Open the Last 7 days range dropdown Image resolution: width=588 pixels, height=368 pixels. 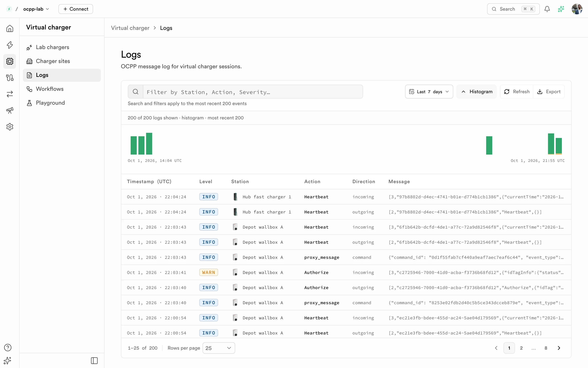[x=429, y=92]
